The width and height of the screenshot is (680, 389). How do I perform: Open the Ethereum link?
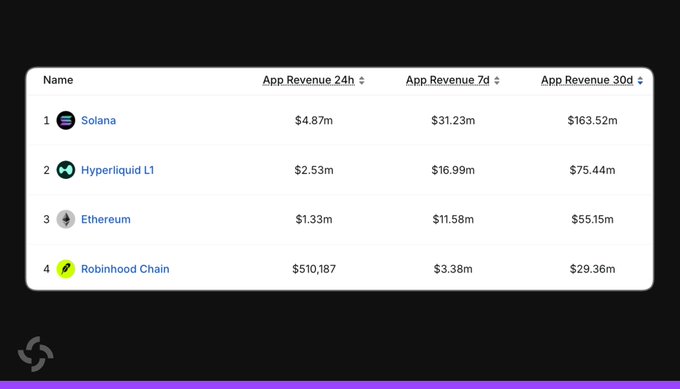pos(106,219)
